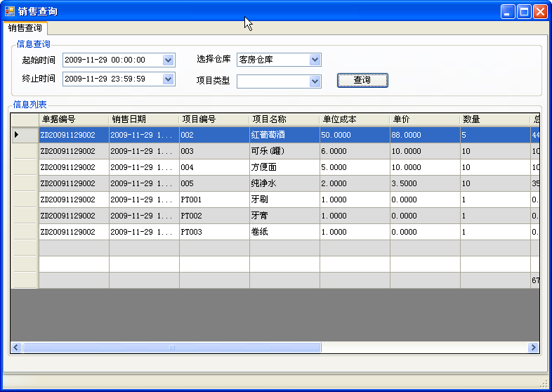Screen dimensions: 552x392
Task: Click the horizontal scrollbar thumb
Action: coord(172,347)
